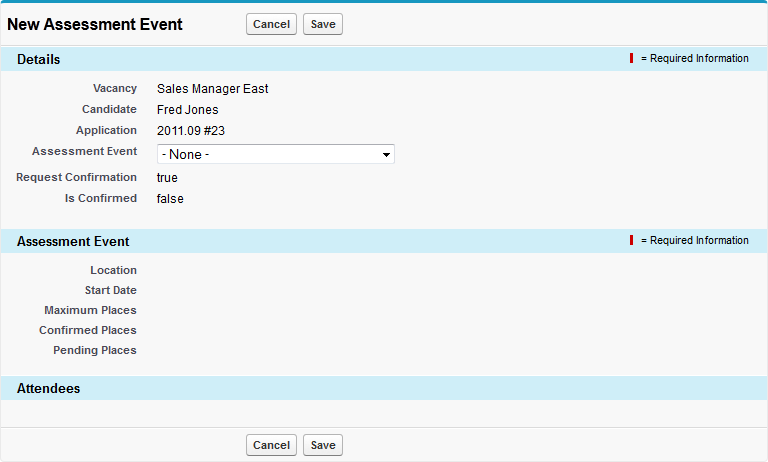Click the top Save button
This screenshot has height=462, width=768.
click(x=323, y=24)
